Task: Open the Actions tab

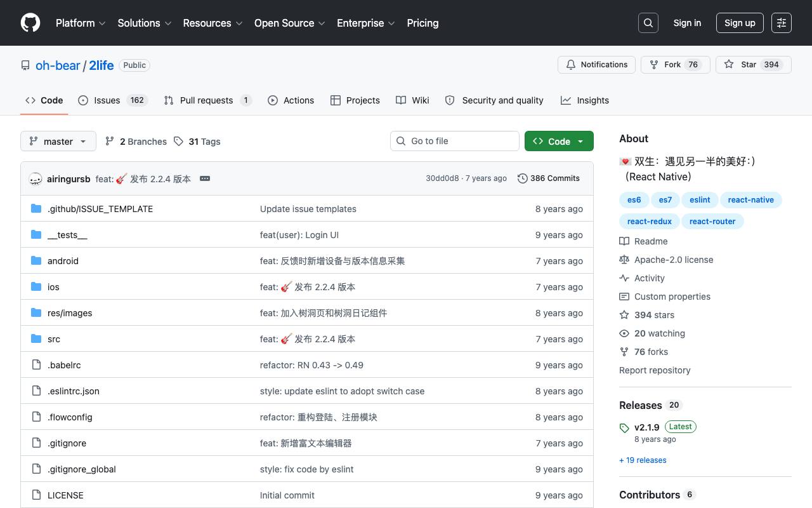Action: 291,100
